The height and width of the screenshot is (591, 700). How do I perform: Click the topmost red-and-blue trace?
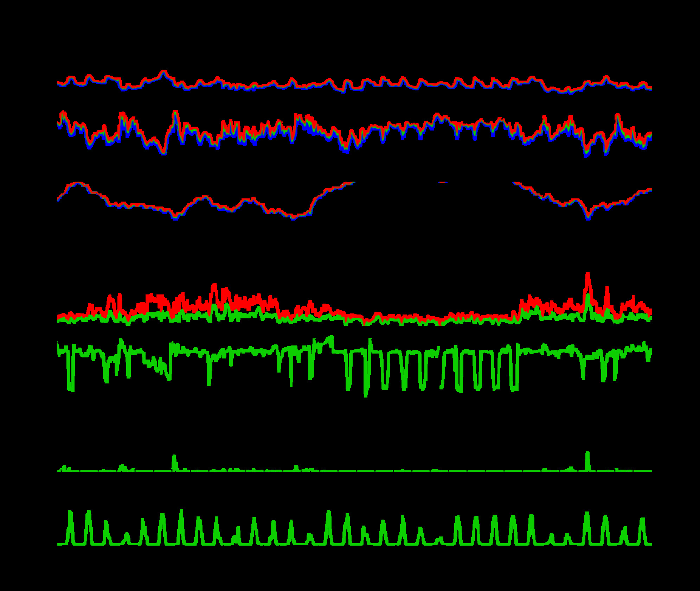tap(355, 82)
